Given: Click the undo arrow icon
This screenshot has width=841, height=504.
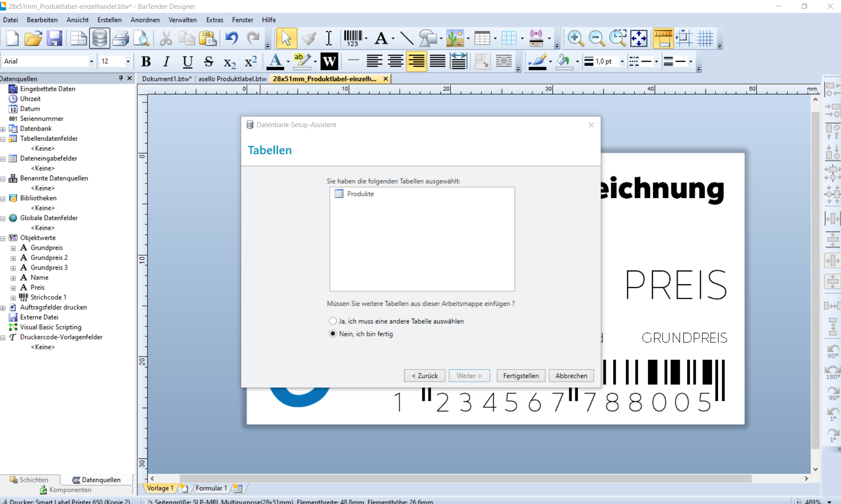Looking at the screenshot, I should tap(231, 38).
